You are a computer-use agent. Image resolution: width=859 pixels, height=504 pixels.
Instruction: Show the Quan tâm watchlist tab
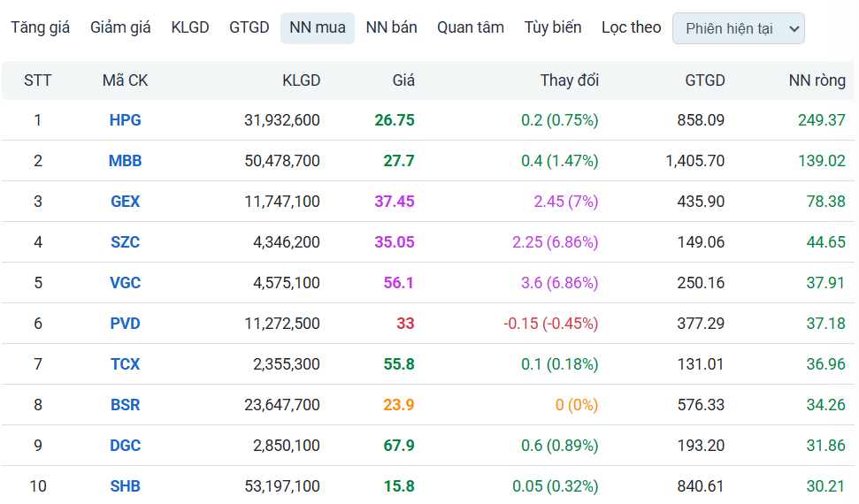pos(471,27)
